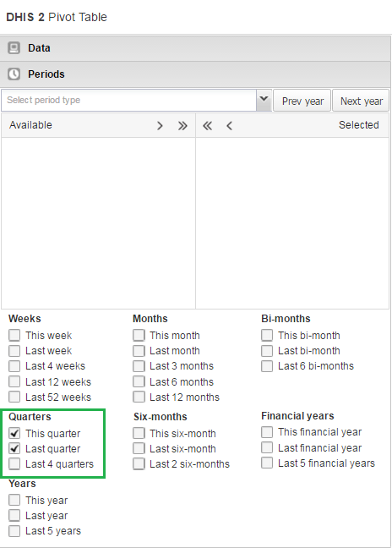Open the period type dropdown arrow
This screenshot has width=392, height=548.
(264, 101)
